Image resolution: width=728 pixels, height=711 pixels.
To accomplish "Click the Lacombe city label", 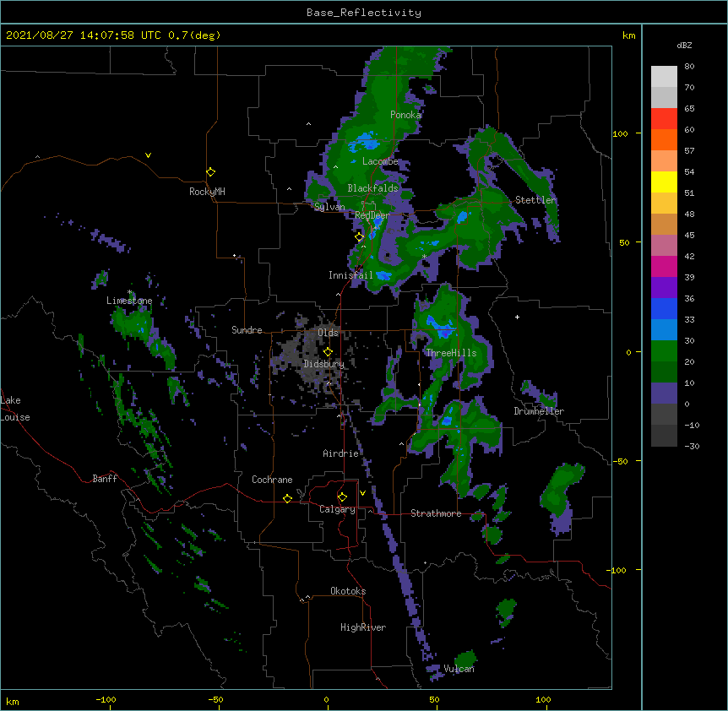I will [380, 161].
